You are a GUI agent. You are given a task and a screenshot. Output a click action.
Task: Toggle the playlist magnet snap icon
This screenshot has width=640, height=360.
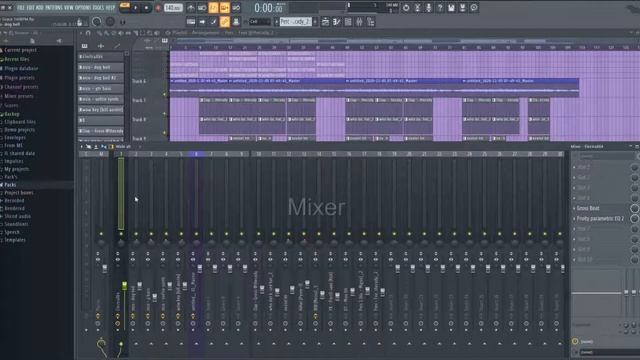[88, 33]
